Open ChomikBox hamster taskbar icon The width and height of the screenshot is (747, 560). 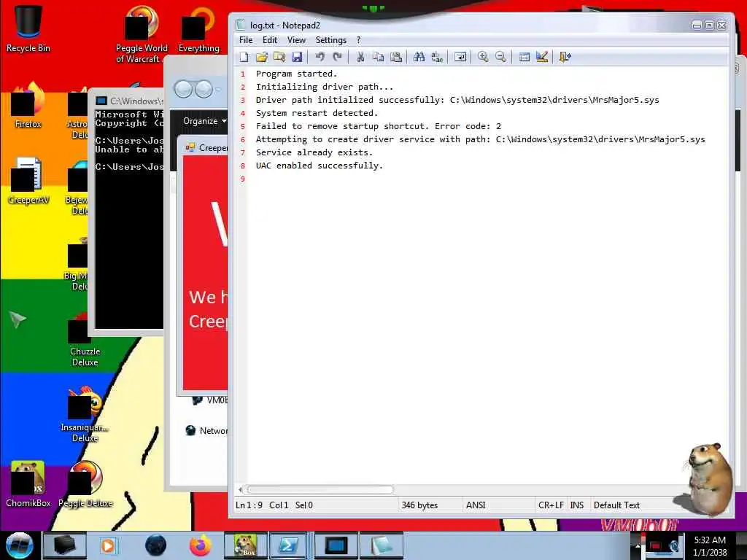[245, 545]
